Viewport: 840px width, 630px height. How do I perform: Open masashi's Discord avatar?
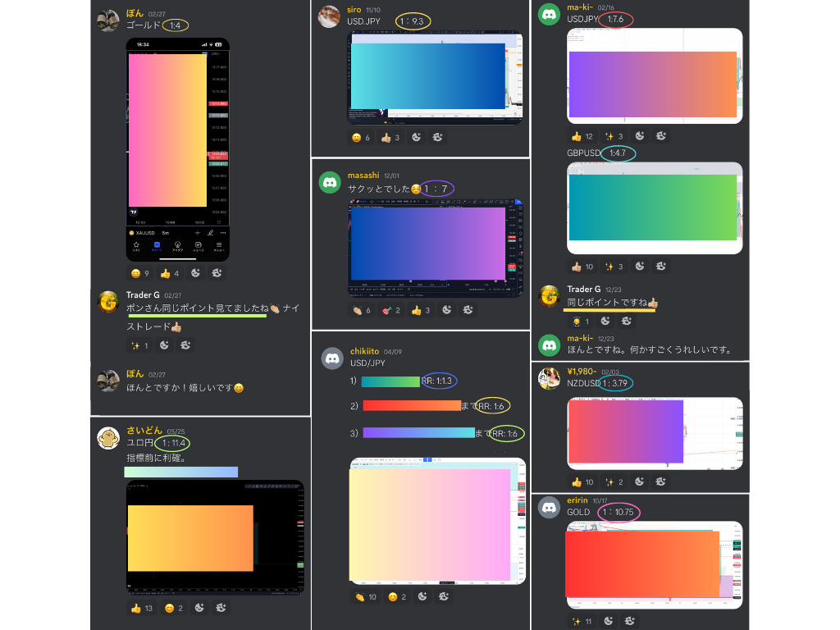tap(330, 182)
